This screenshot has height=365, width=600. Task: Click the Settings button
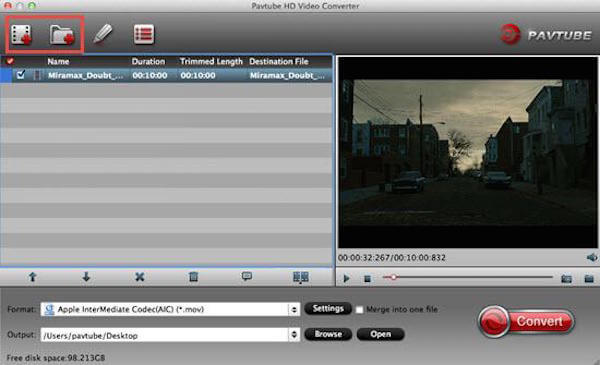[x=328, y=308]
